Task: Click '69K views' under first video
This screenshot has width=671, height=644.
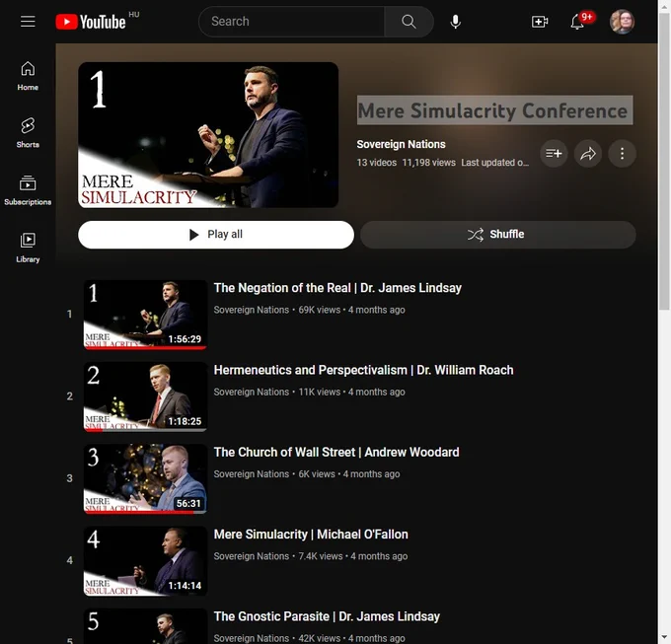Action: coord(320,310)
